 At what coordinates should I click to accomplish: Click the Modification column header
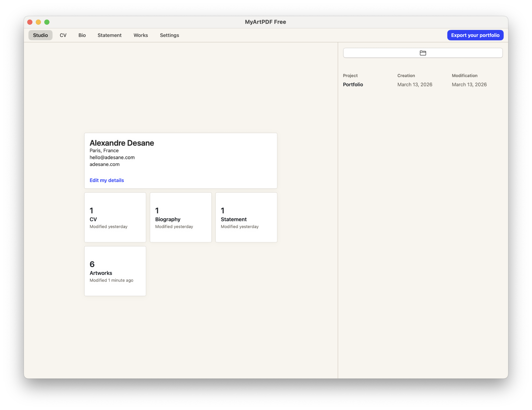tap(464, 75)
